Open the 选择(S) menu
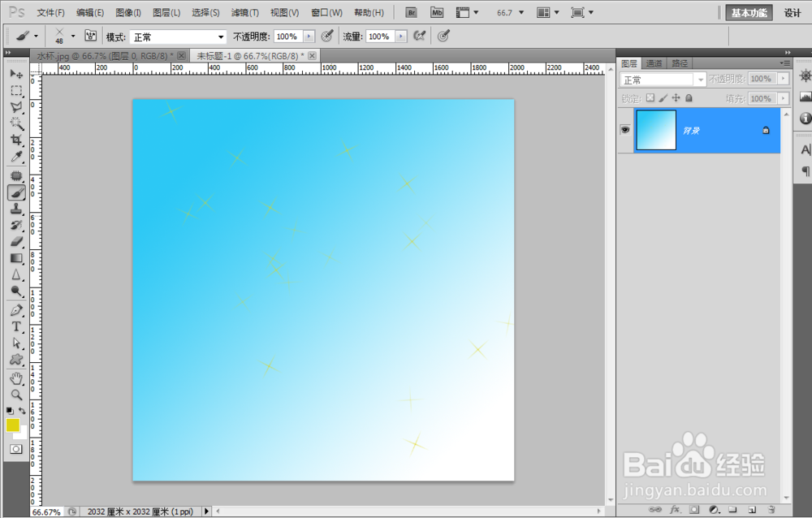Image resolution: width=812 pixels, height=518 pixels. coord(205,12)
